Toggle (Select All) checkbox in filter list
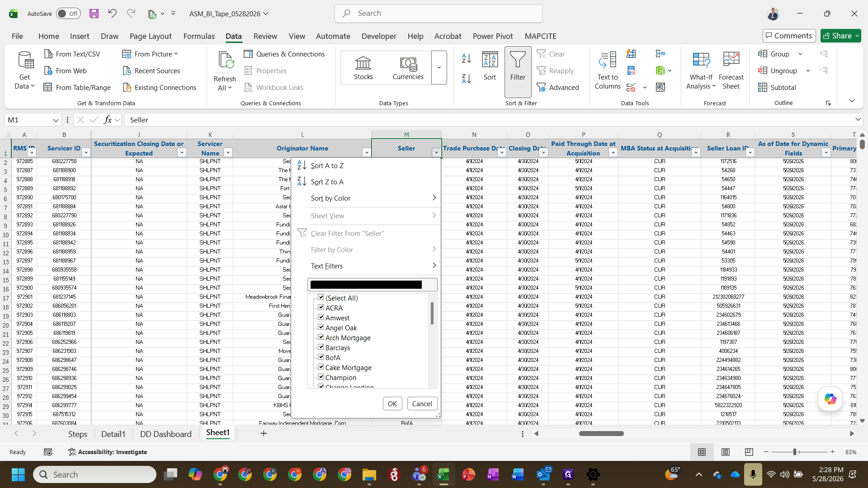 321,297
